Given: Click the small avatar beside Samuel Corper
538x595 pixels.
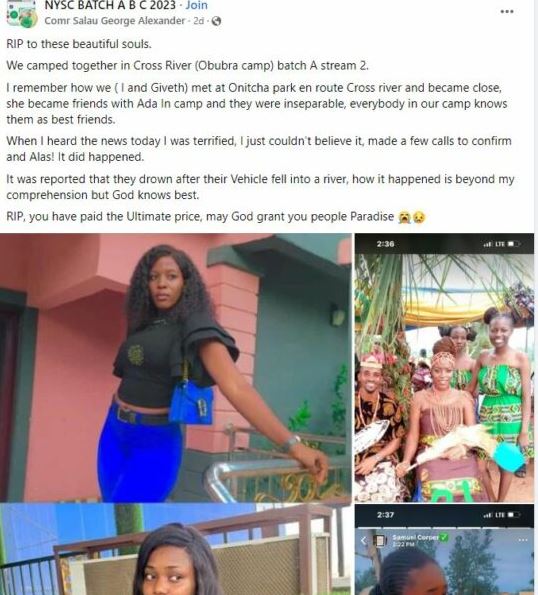Looking at the screenshot, I should coord(379,541).
